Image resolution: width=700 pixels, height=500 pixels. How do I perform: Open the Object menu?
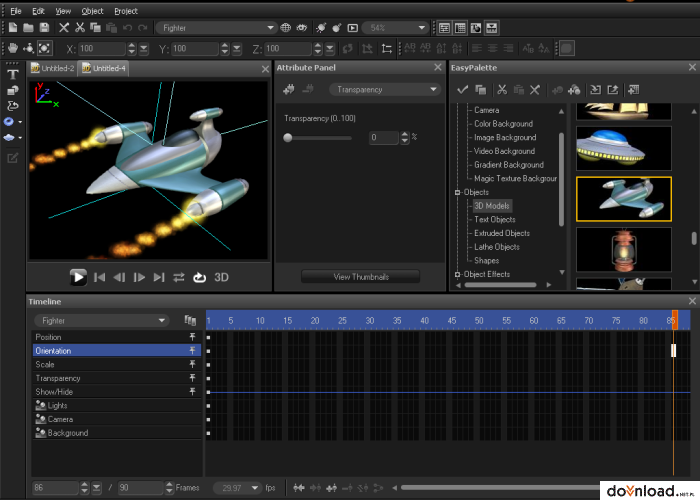pyautogui.click(x=92, y=11)
